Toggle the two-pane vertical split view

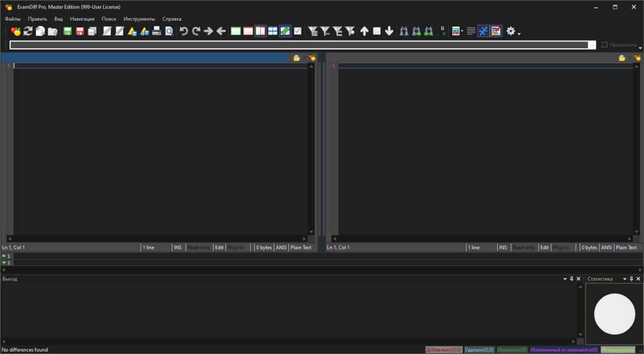[261, 31]
